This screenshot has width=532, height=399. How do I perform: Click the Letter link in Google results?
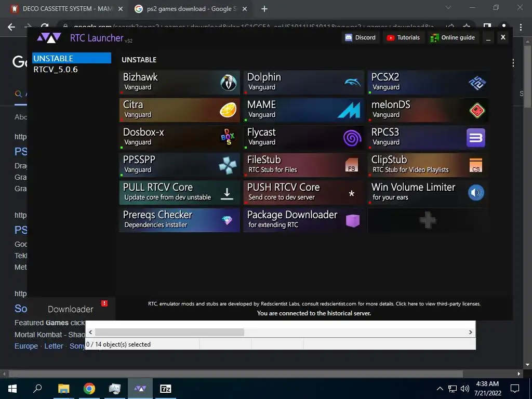54,346
